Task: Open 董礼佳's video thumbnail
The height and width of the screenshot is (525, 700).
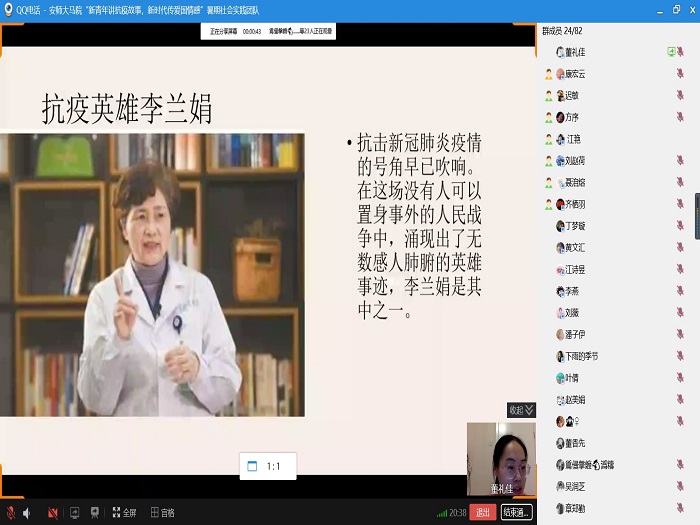Action: tap(501, 458)
